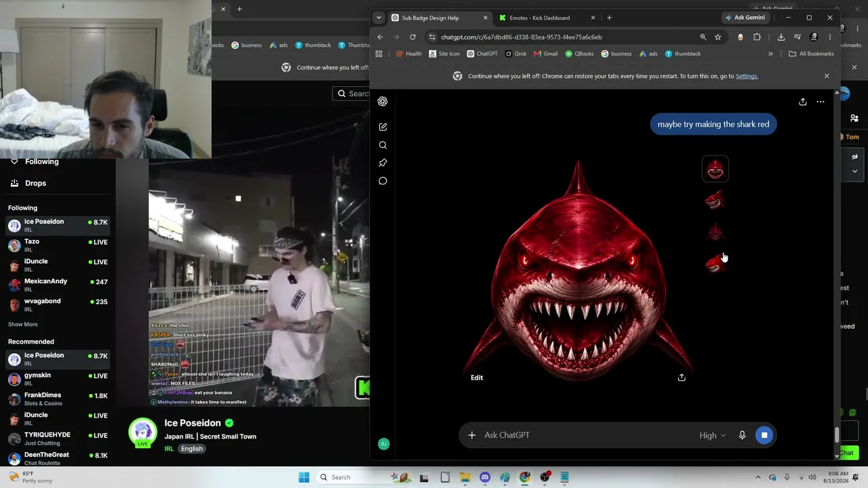This screenshot has height=488, width=868.
Task: Open the thumbtack bookmark in front window
Action: [x=683, y=54]
